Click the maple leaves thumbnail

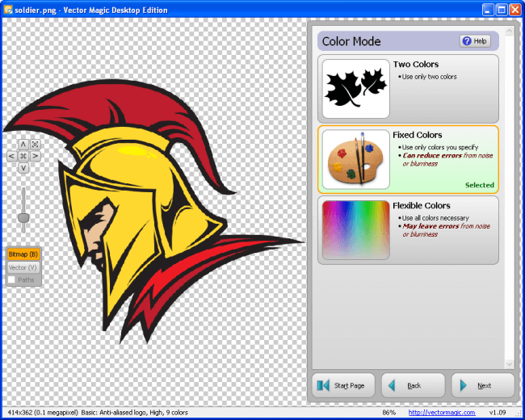coord(356,89)
